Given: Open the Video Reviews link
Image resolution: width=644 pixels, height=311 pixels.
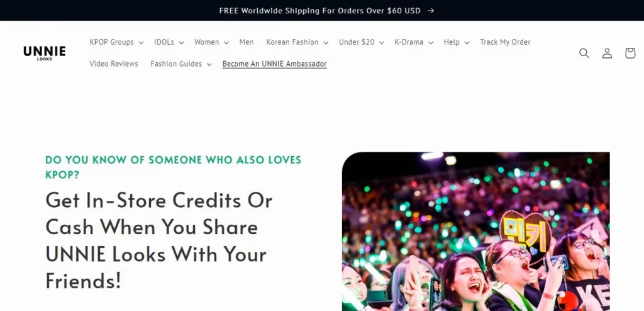Looking at the screenshot, I should coord(114,64).
